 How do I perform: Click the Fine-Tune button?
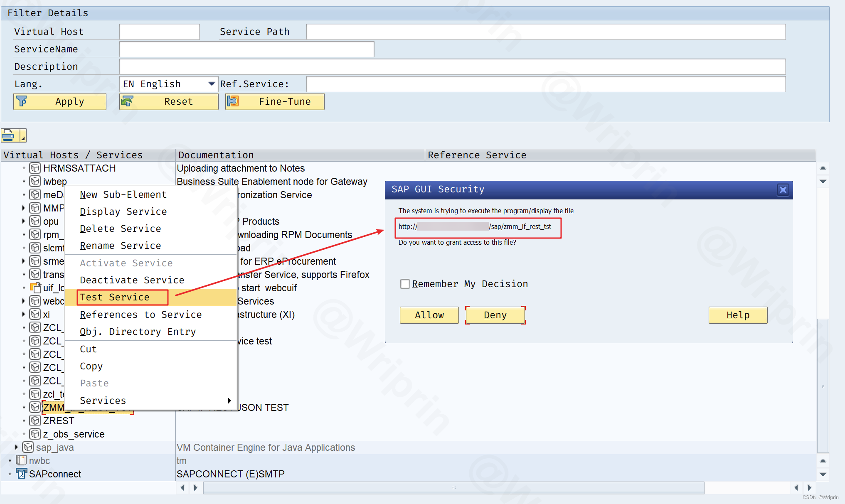pos(275,101)
